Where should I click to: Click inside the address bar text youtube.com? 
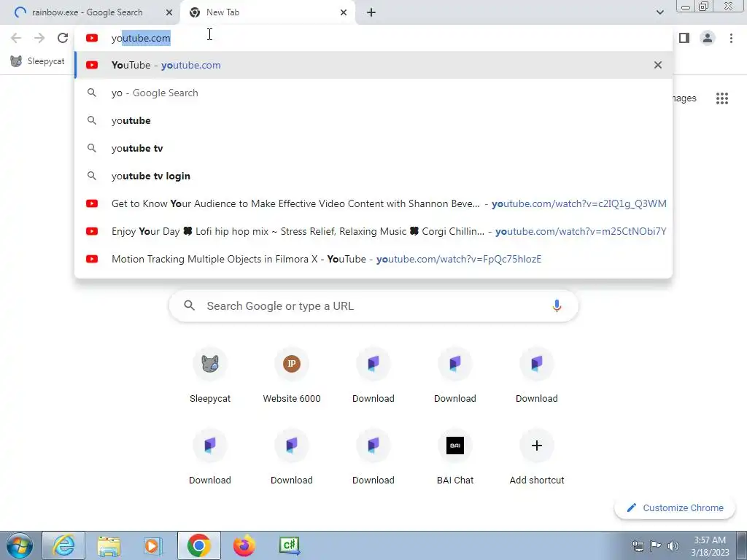141,38
